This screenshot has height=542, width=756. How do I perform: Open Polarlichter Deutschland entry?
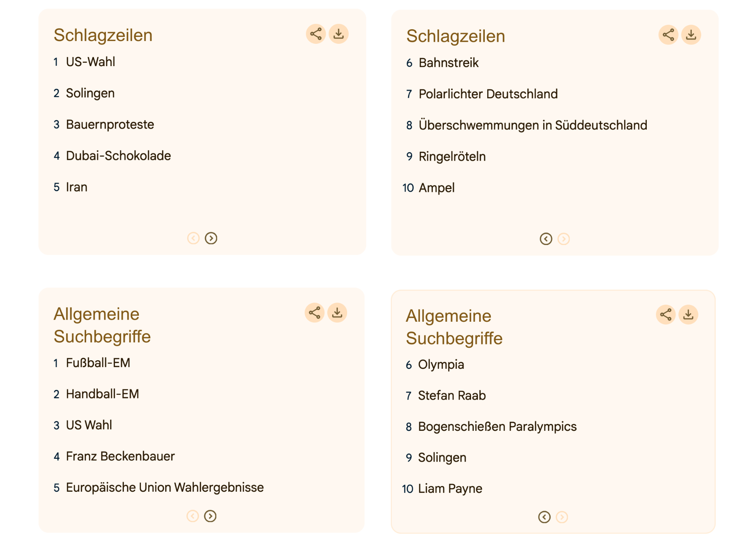point(488,94)
